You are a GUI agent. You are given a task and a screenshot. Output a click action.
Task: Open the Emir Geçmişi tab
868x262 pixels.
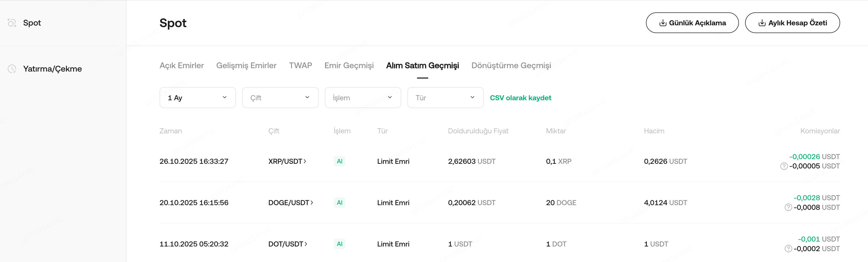pyautogui.click(x=349, y=65)
